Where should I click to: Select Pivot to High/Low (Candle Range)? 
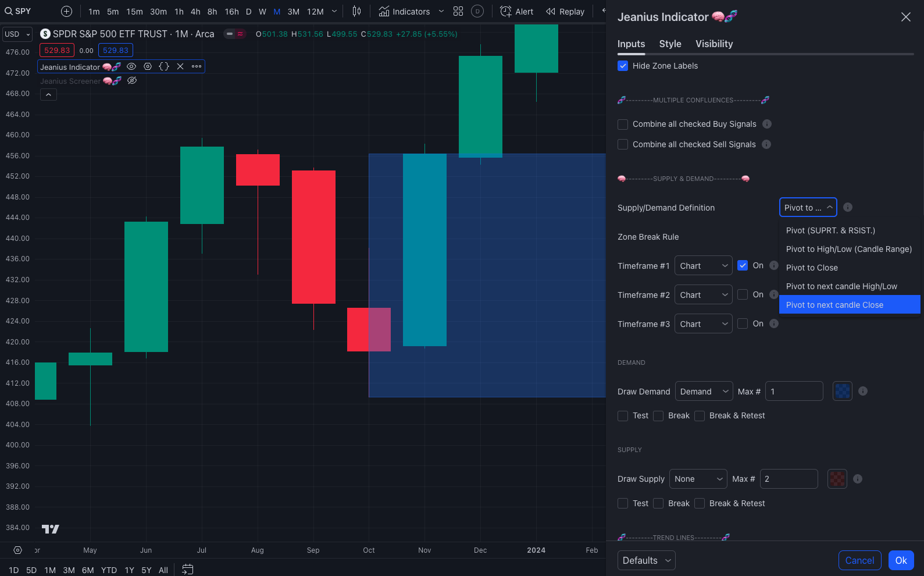click(x=850, y=249)
